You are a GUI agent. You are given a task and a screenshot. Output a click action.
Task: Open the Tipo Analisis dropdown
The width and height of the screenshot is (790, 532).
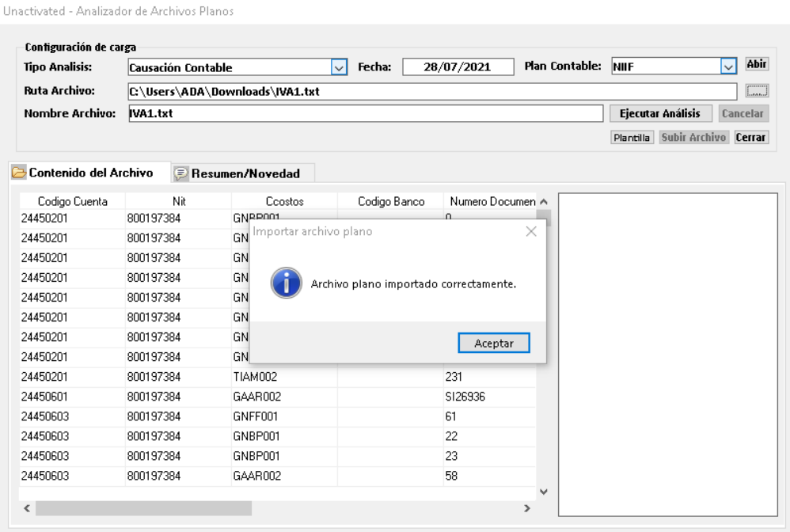tap(339, 68)
